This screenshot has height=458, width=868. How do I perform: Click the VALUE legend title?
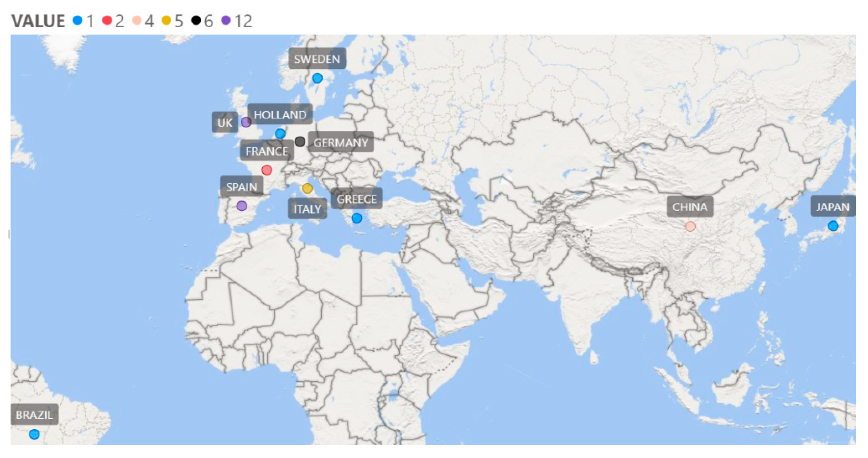(x=38, y=21)
